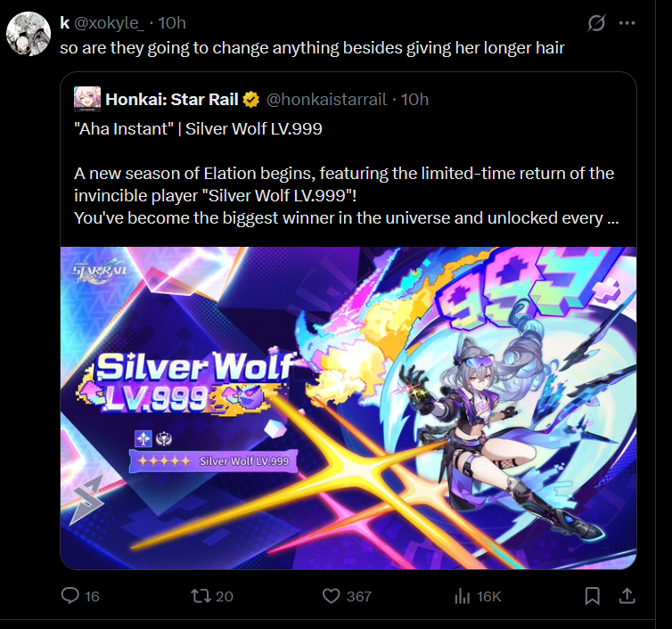Open the Honkai: Star Rail avatar
Image resolution: width=672 pixels, height=629 pixels.
click(87, 99)
